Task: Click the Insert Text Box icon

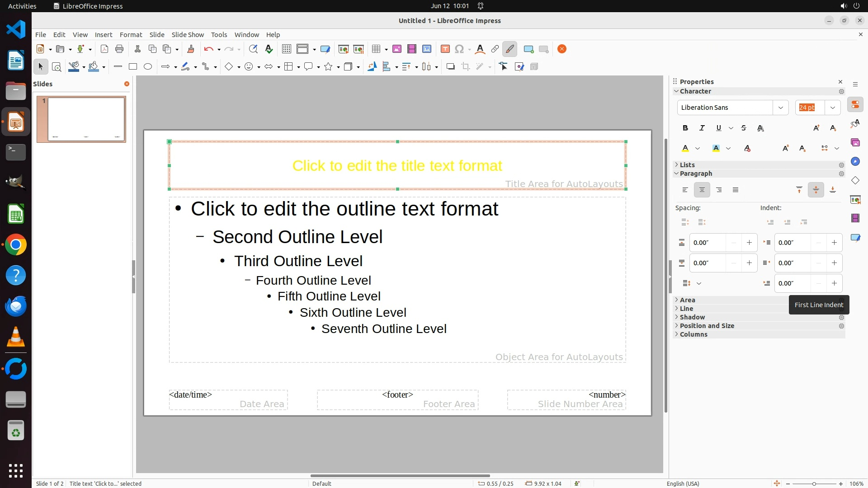Action: (445, 49)
